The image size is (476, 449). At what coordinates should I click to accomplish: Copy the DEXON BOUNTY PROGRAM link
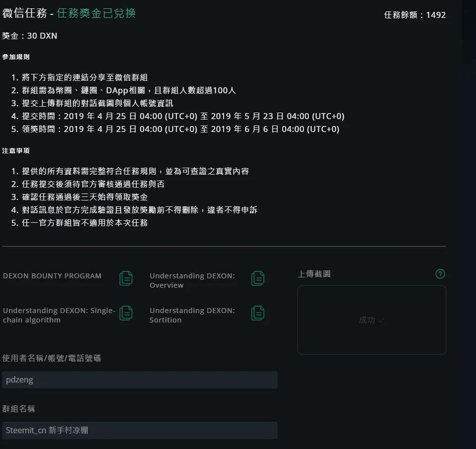126,278
